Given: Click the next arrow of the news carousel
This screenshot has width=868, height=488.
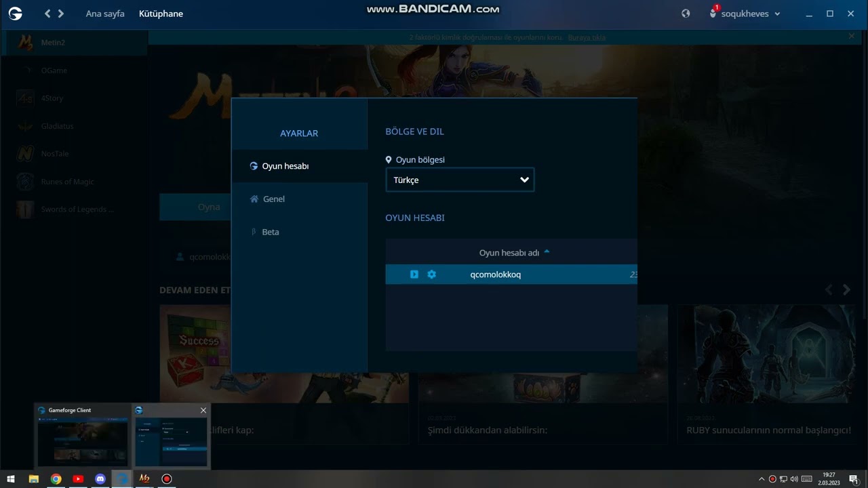Looking at the screenshot, I should pos(846,290).
